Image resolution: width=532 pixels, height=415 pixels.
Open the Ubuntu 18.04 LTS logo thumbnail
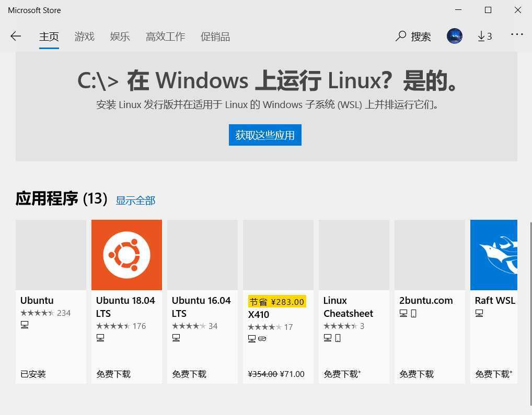click(x=126, y=255)
